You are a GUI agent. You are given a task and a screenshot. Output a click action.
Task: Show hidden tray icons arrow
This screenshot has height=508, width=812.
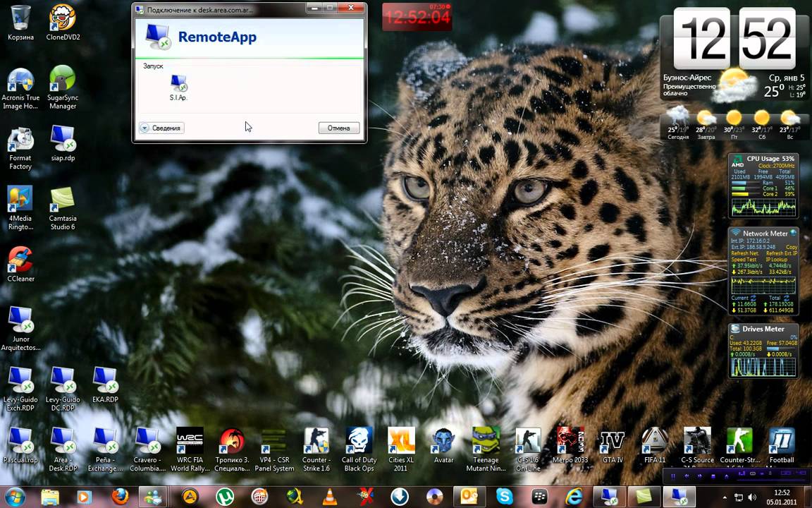[x=725, y=497]
